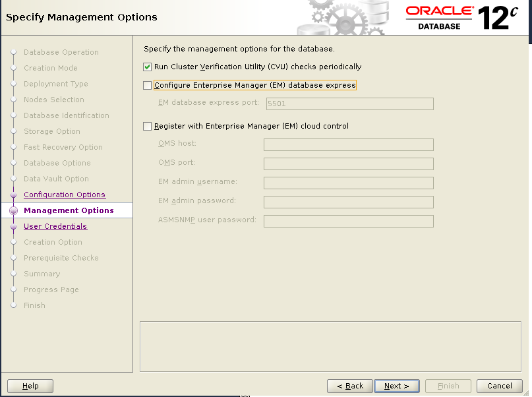Disable Run Cluster Verification Utility checks
This screenshot has height=397, width=532.
147,67
